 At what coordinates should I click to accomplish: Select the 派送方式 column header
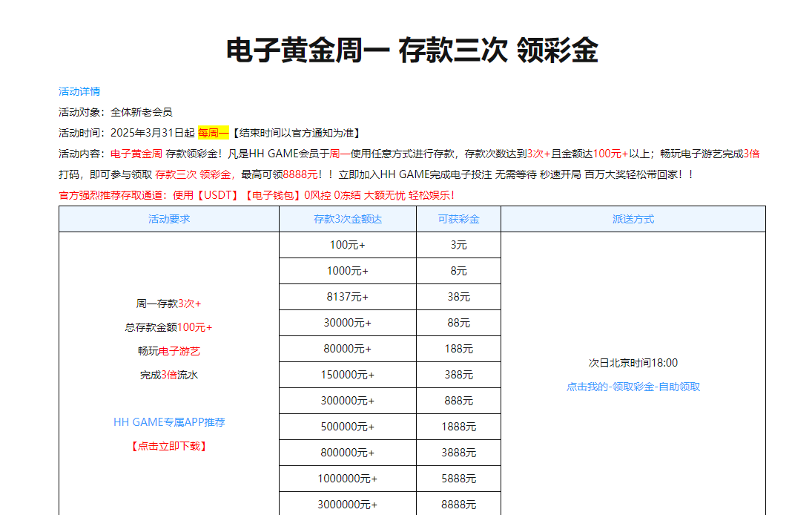coord(633,219)
